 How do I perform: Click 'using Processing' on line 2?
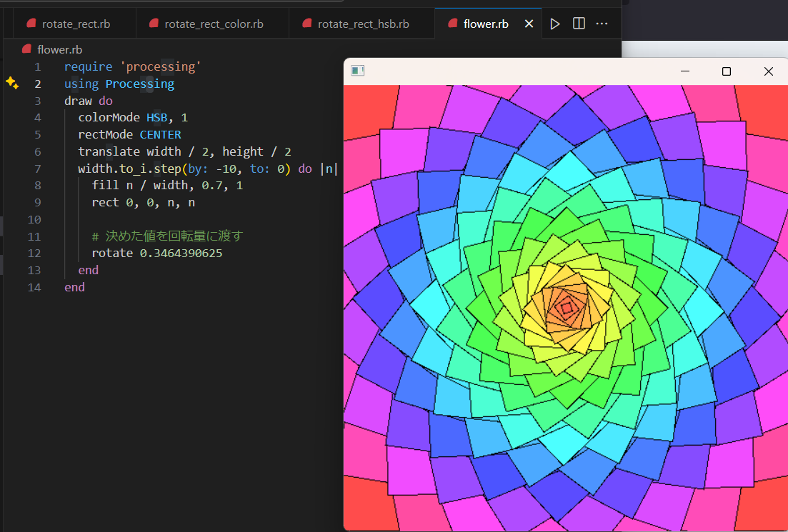(119, 84)
